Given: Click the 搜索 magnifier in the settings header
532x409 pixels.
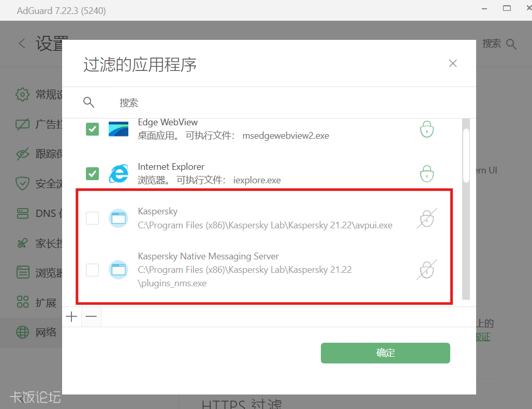Looking at the screenshot, I should coord(511,44).
